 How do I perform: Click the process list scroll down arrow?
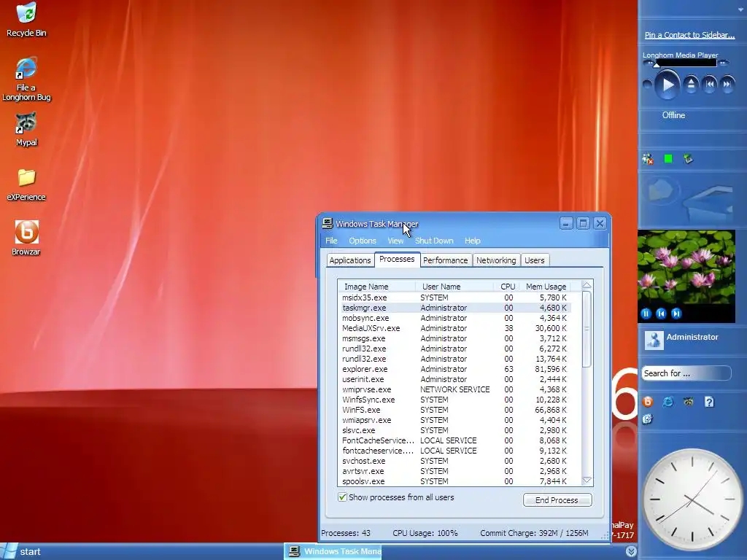(x=587, y=481)
